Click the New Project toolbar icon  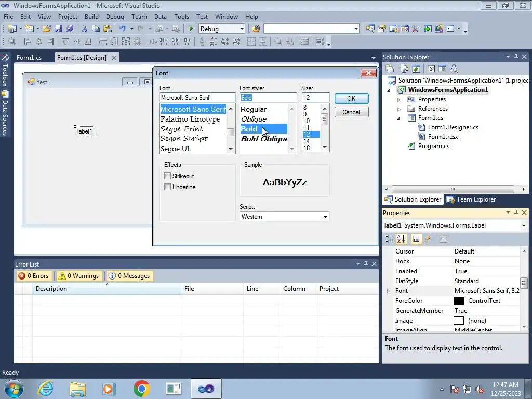tap(12, 29)
